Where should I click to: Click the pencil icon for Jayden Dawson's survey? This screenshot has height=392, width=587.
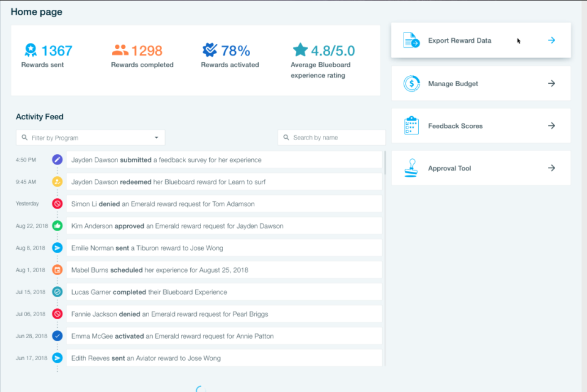pyautogui.click(x=57, y=160)
